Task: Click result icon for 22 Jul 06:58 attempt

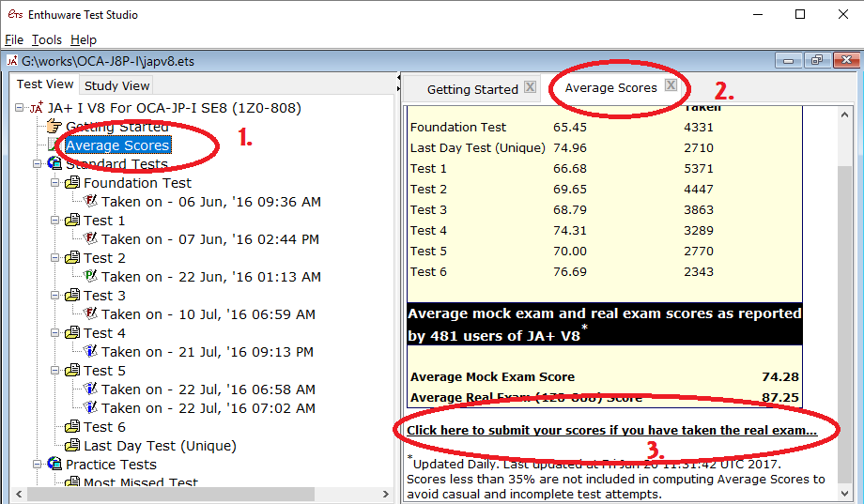Action: click(x=90, y=389)
